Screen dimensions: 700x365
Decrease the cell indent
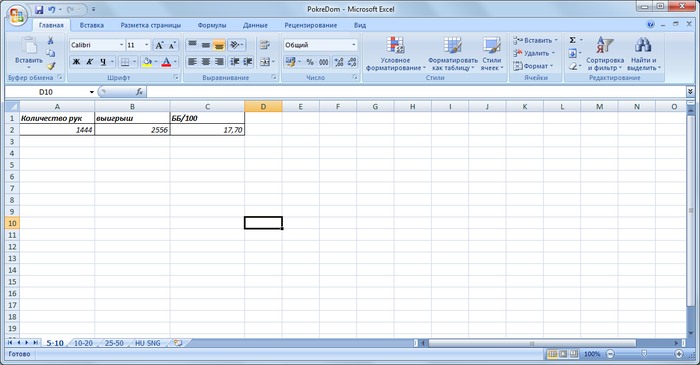click(x=234, y=62)
